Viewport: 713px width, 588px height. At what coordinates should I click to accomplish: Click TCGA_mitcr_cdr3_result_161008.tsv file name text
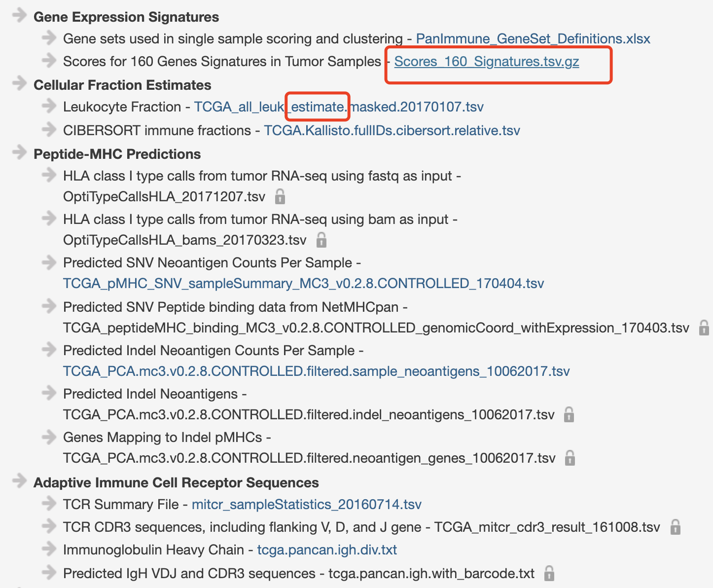(547, 527)
